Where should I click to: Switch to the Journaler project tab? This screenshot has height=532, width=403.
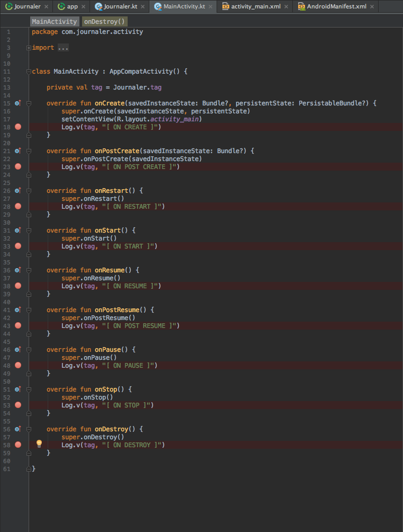pyautogui.click(x=27, y=6)
